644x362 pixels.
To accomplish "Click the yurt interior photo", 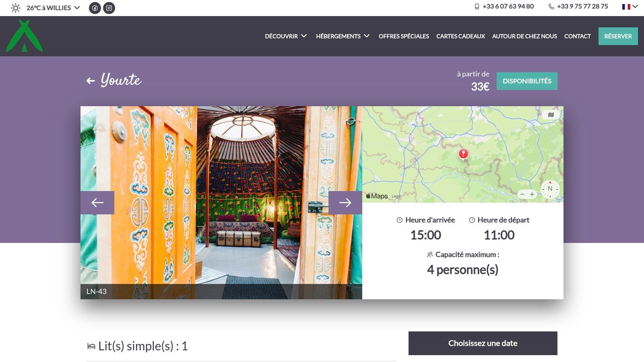I will coord(221,202).
